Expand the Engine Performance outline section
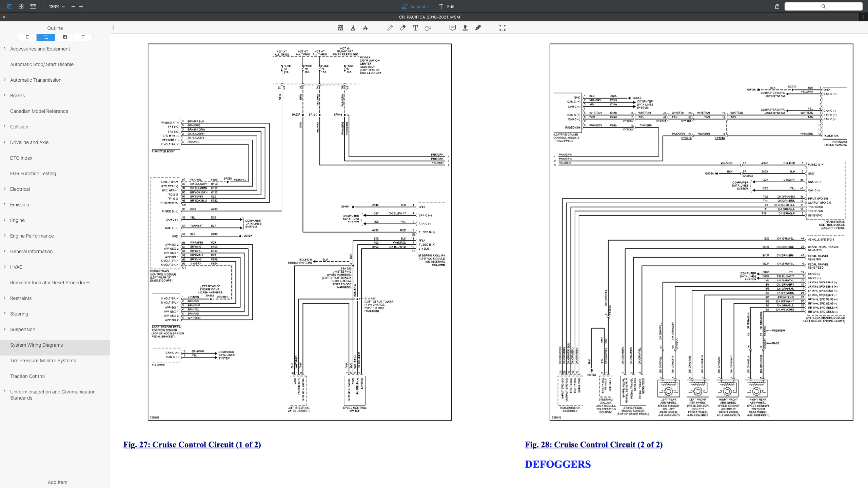 [x=5, y=236]
